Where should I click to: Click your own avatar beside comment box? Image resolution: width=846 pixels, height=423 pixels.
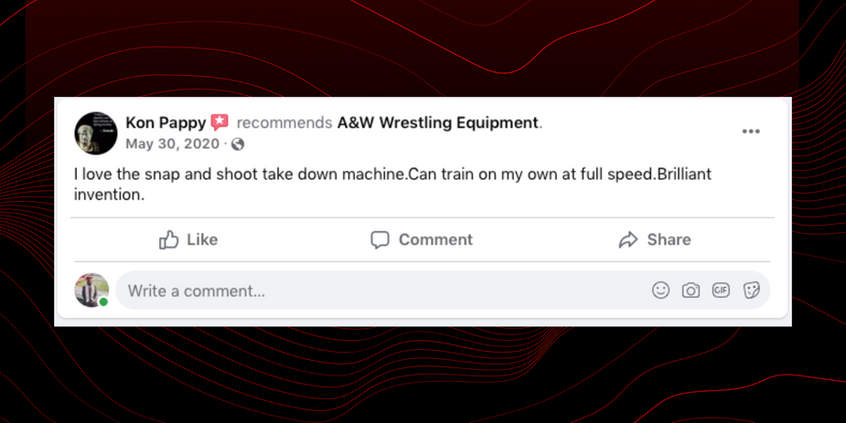(92, 290)
